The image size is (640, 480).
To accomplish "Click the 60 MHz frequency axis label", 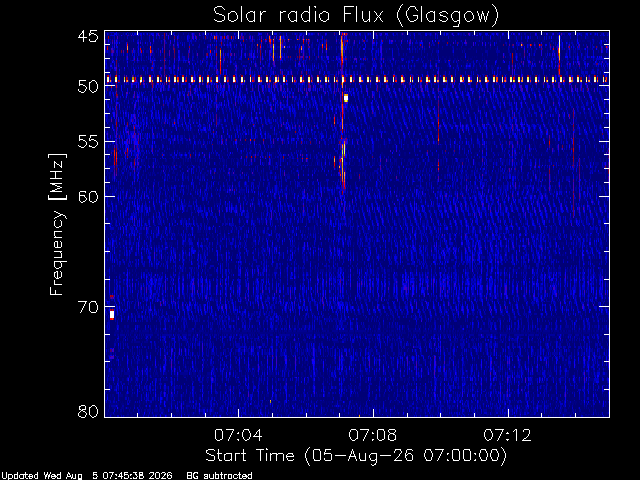I will coord(88,196).
